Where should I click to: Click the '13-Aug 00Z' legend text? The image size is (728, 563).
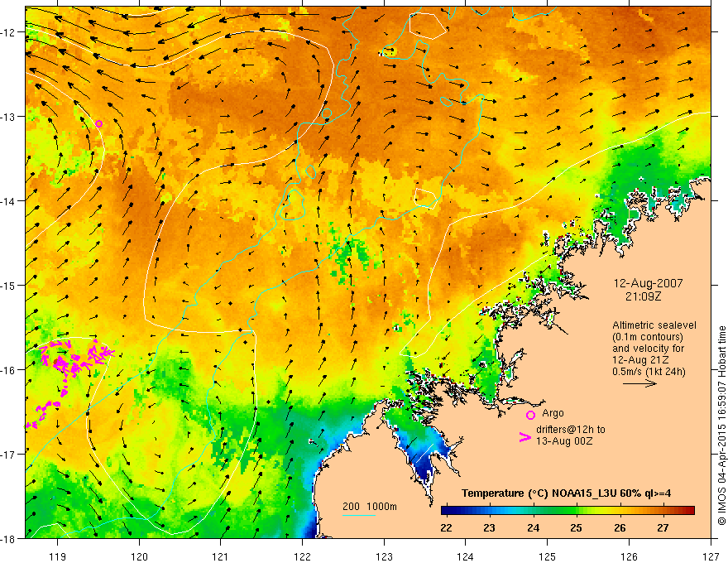[564, 441]
